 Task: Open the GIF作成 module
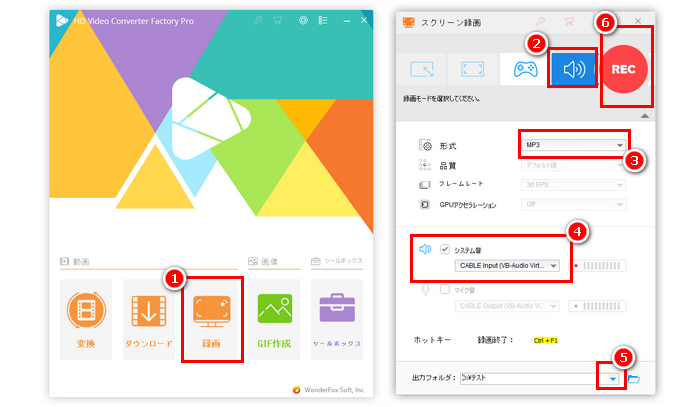pyautogui.click(x=274, y=319)
